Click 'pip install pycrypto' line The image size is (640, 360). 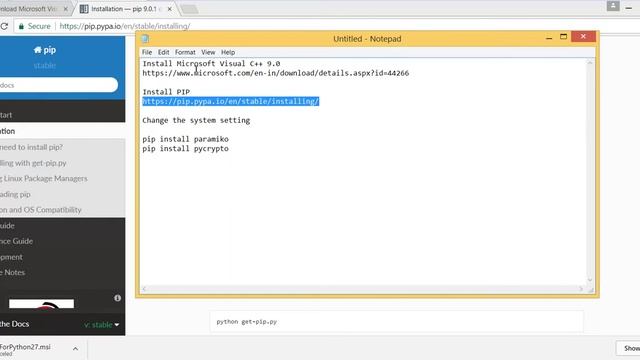click(185, 149)
